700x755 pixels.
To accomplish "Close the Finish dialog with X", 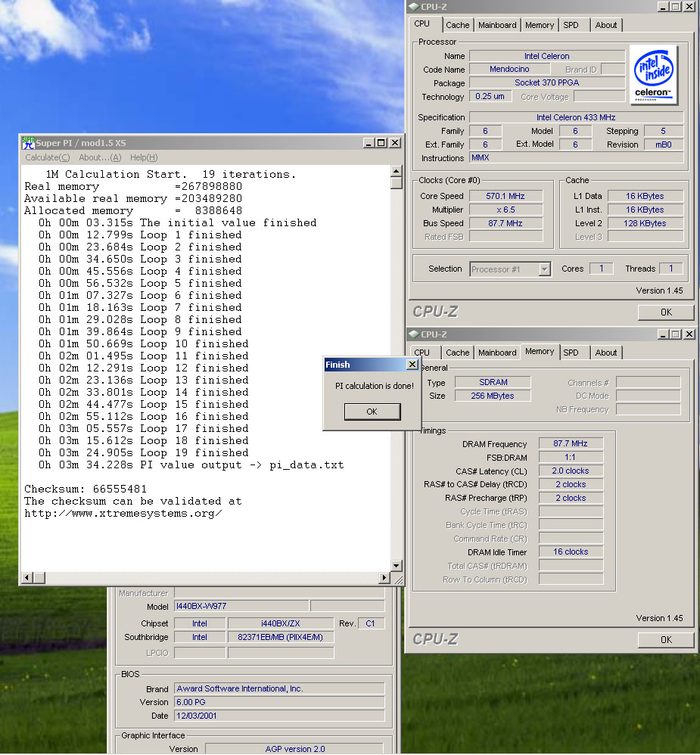I will tap(412, 365).
